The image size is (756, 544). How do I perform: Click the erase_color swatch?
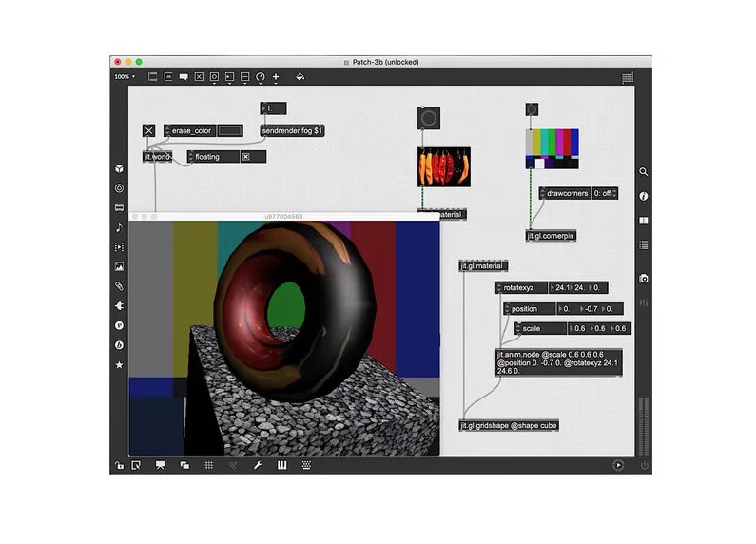coord(230,130)
